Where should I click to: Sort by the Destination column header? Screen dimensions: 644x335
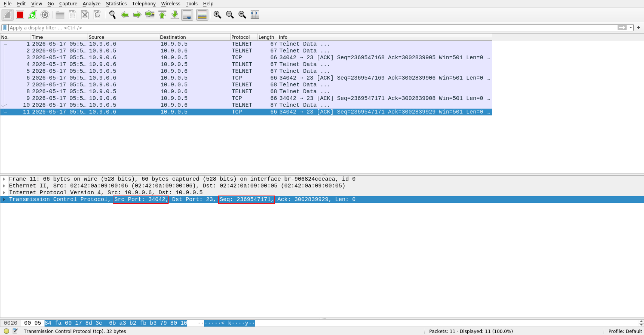click(195, 37)
